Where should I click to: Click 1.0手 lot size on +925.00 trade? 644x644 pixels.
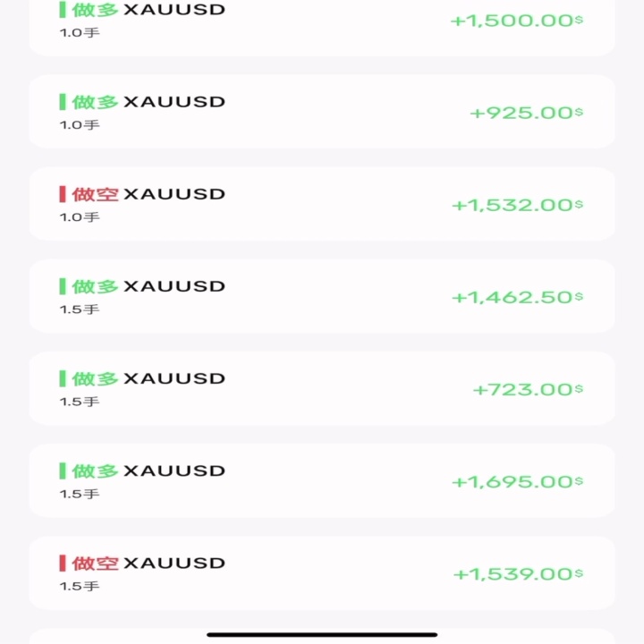click(80, 125)
